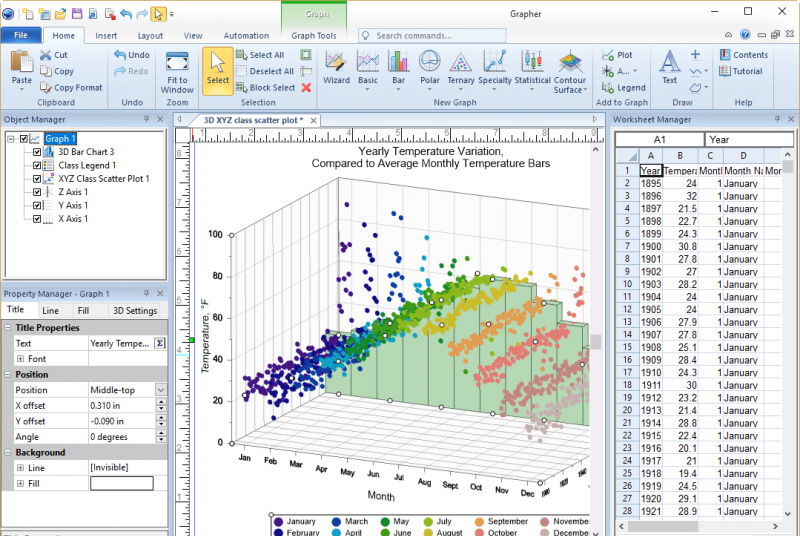Toggle visibility of Y Axis 1

coord(37,206)
